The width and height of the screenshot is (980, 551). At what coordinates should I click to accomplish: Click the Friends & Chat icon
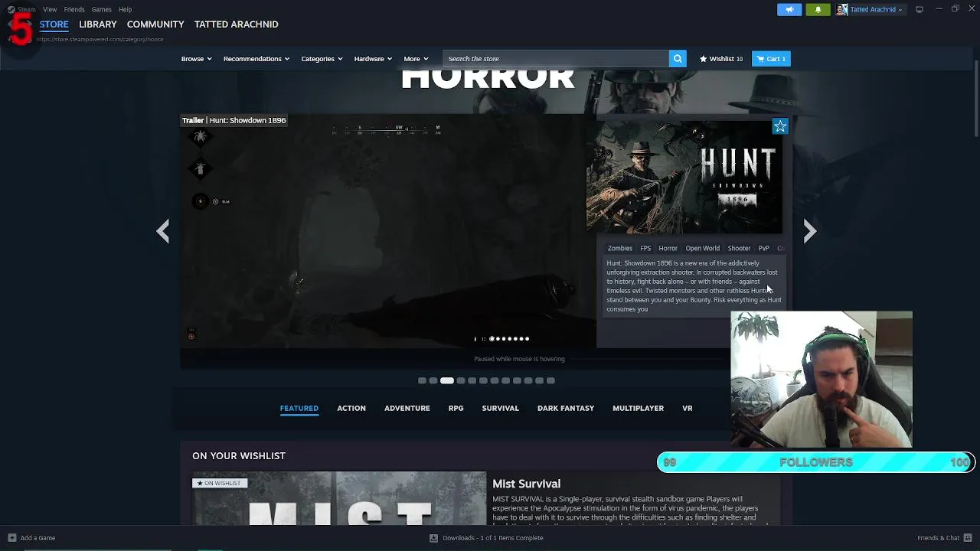point(968,538)
